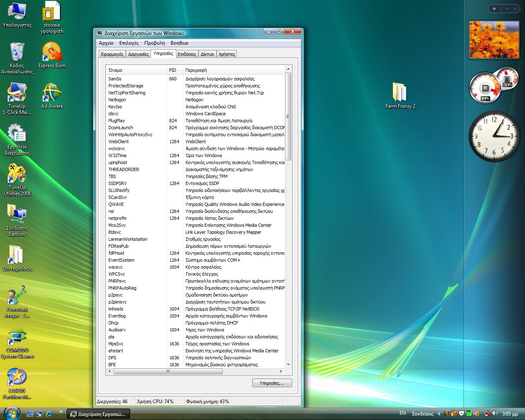Click Task Manager taskbar button
Viewport: 525px width, 420px height.
[x=98, y=414]
